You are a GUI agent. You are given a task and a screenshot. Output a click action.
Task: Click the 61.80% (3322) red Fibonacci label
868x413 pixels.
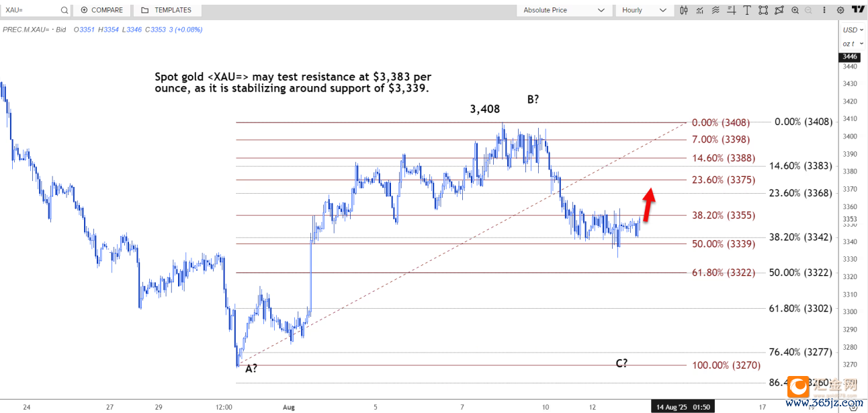pos(724,272)
